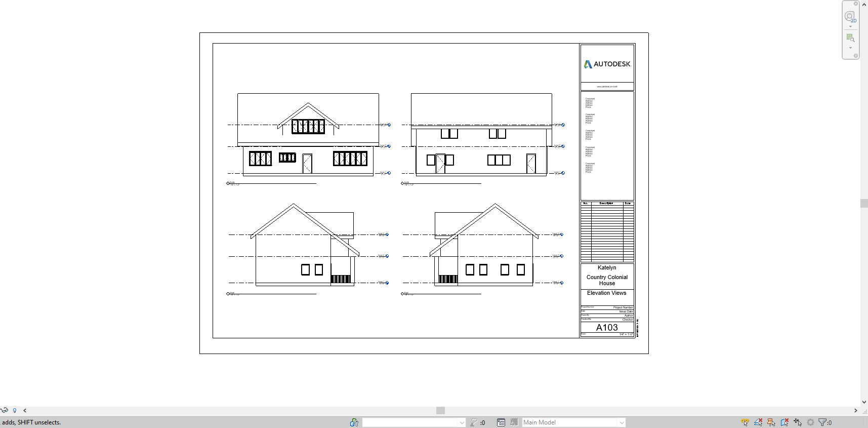Select the 'Katelyn' client name text
Image resolution: width=868 pixels, height=428 pixels.
[x=607, y=267]
